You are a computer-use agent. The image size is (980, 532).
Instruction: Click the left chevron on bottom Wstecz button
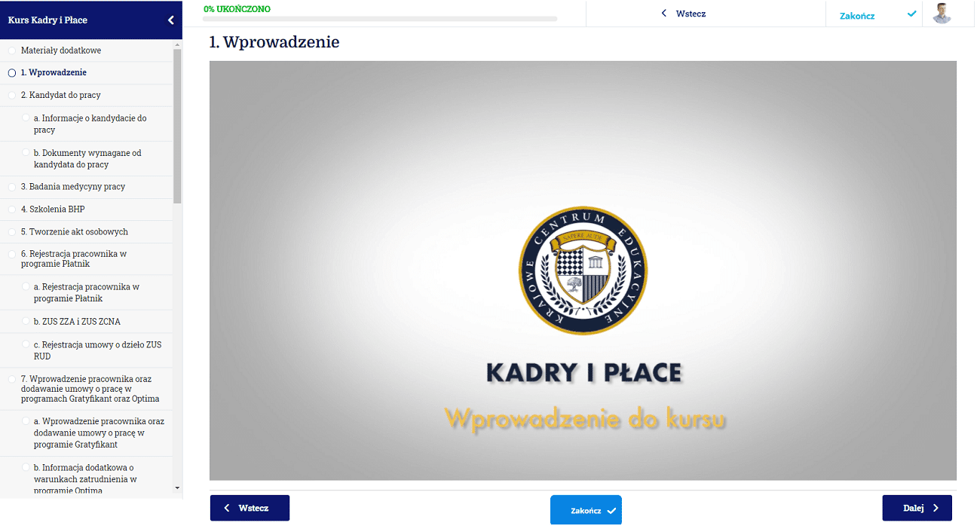(x=227, y=508)
